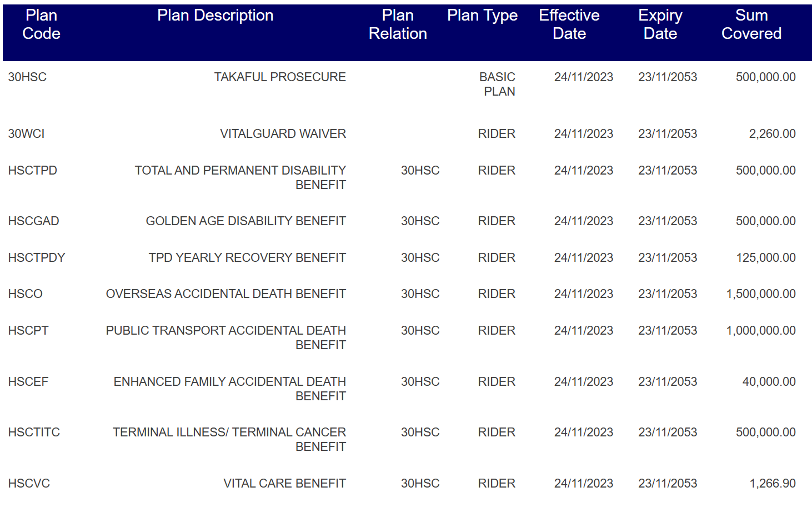Click the VITAL CARE BENEFIT description
This screenshot has height=507, width=812.
click(x=284, y=484)
